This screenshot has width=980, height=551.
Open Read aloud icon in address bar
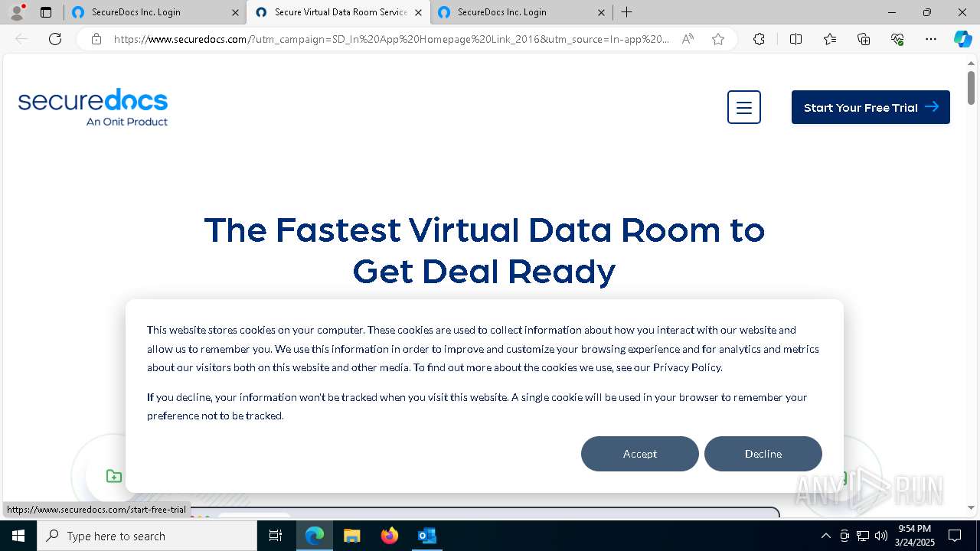click(688, 39)
